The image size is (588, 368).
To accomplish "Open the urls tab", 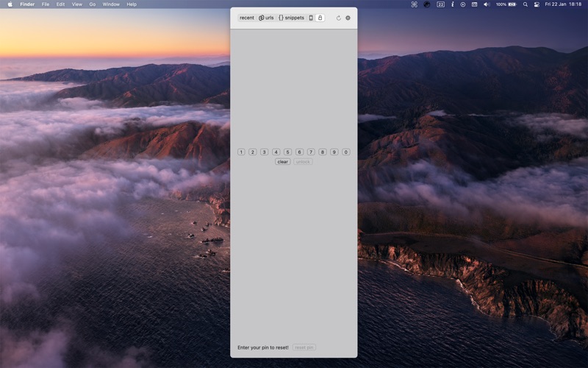I will click(266, 18).
